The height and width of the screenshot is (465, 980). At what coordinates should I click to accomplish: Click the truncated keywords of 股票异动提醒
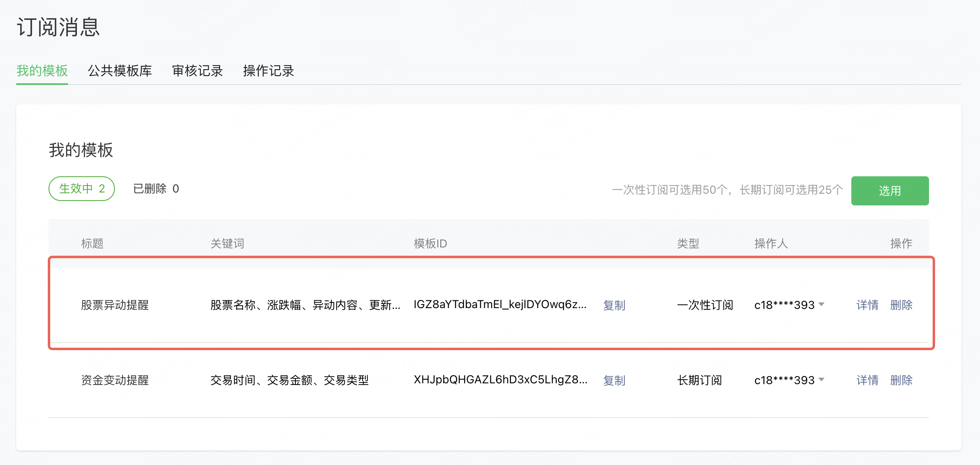point(305,305)
